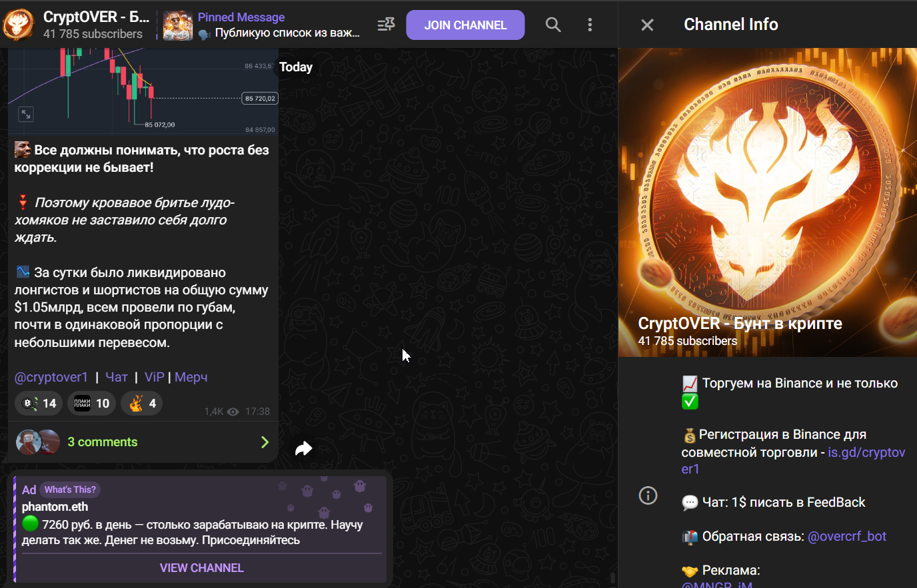This screenshot has height=588, width=917.
Task: Click the post timestamp 17:38
Action: (257, 412)
